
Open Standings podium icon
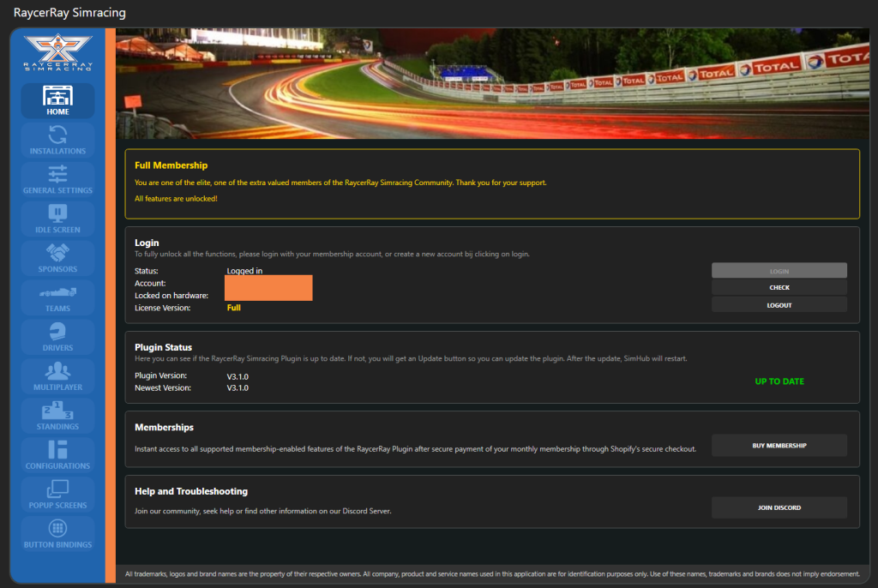pos(57,411)
